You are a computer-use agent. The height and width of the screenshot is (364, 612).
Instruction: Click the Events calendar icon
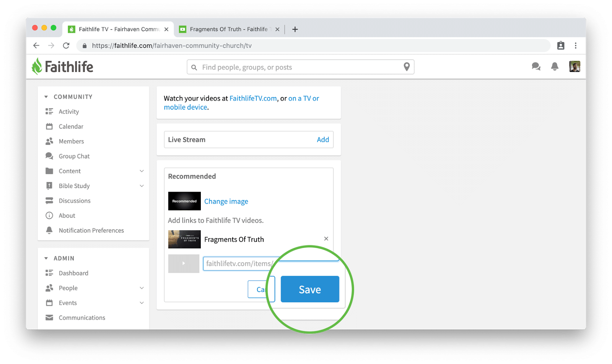[49, 303]
